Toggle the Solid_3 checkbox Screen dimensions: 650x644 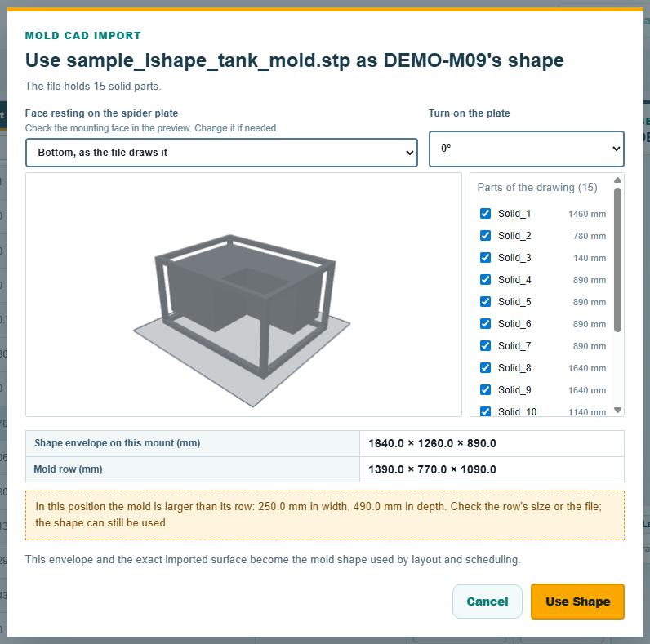tap(485, 257)
